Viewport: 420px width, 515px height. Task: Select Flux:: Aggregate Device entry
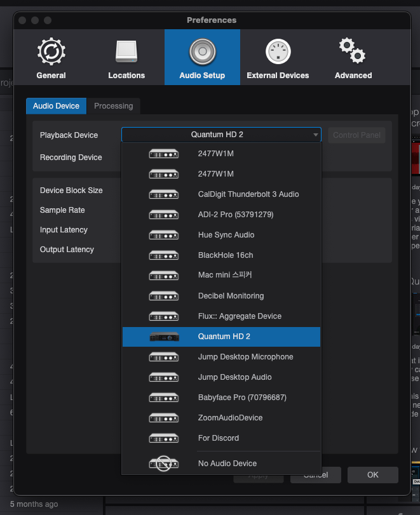coord(221,316)
